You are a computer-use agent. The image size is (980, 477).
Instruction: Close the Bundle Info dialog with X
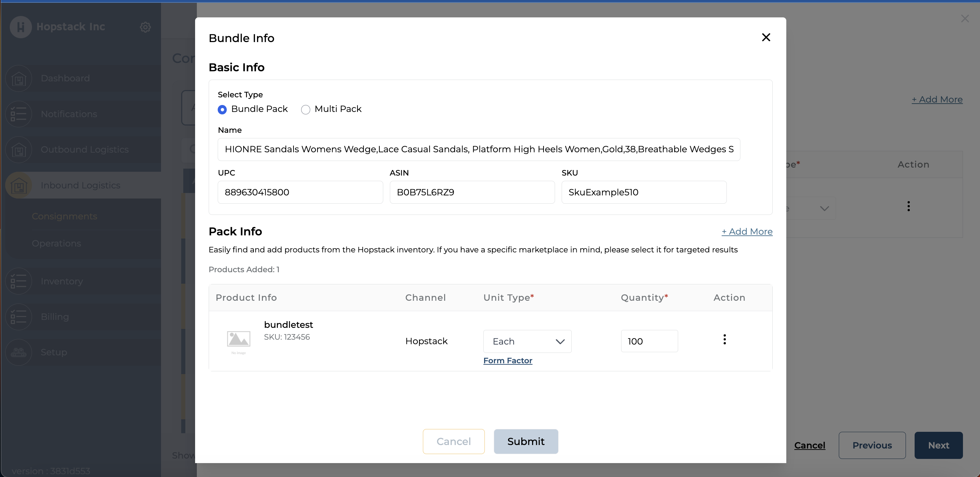click(766, 37)
